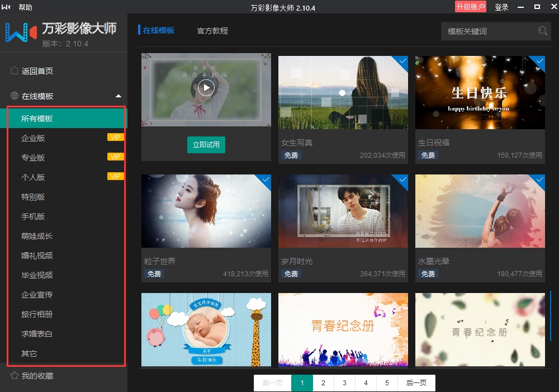Click the VIP badge next to 企业版
This screenshot has height=392, width=559.
point(115,137)
